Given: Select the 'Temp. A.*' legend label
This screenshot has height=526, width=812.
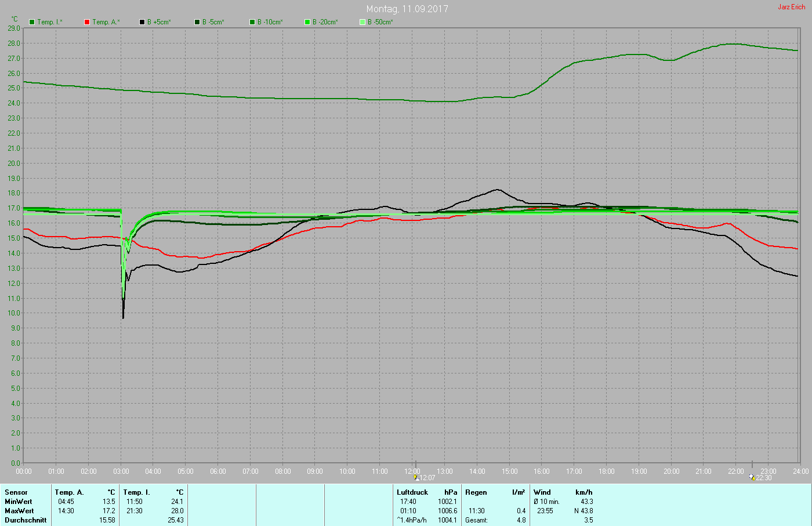Looking at the screenshot, I should click(x=106, y=22).
